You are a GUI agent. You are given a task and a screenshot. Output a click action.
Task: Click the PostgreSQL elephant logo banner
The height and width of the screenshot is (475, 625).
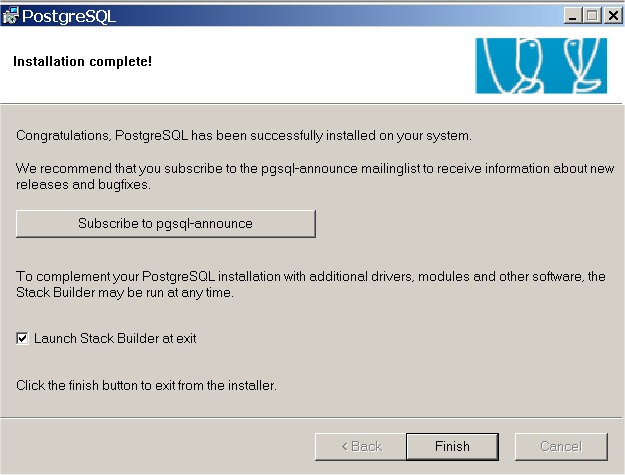[541, 66]
